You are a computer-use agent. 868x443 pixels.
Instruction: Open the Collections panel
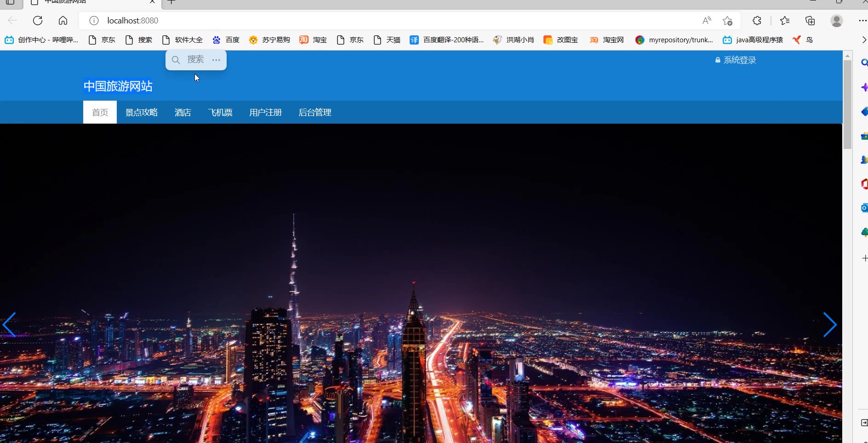[x=810, y=21]
